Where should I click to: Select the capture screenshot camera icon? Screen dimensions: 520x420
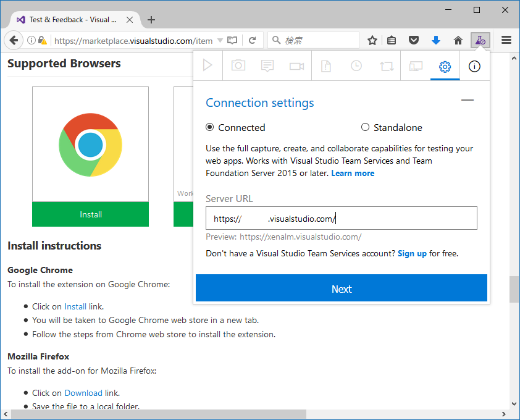click(x=238, y=65)
